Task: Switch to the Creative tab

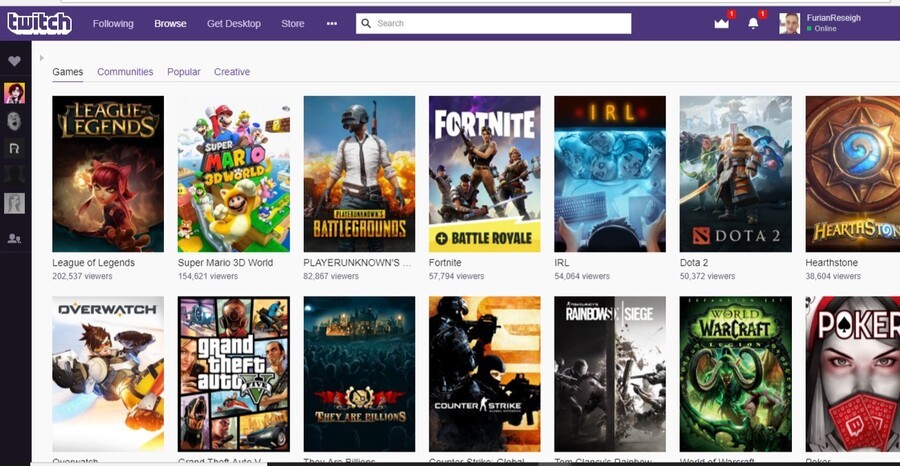Action: pyautogui.click(x=232, y=72)
